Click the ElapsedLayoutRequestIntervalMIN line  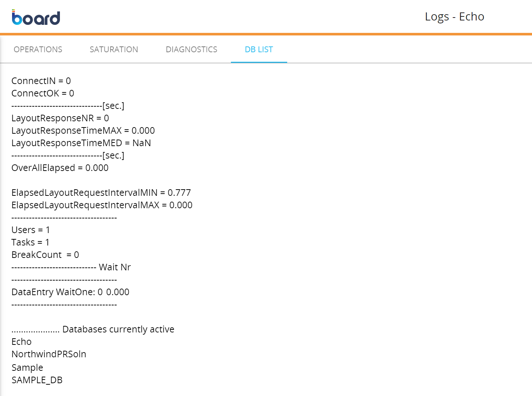coord(101,193)
